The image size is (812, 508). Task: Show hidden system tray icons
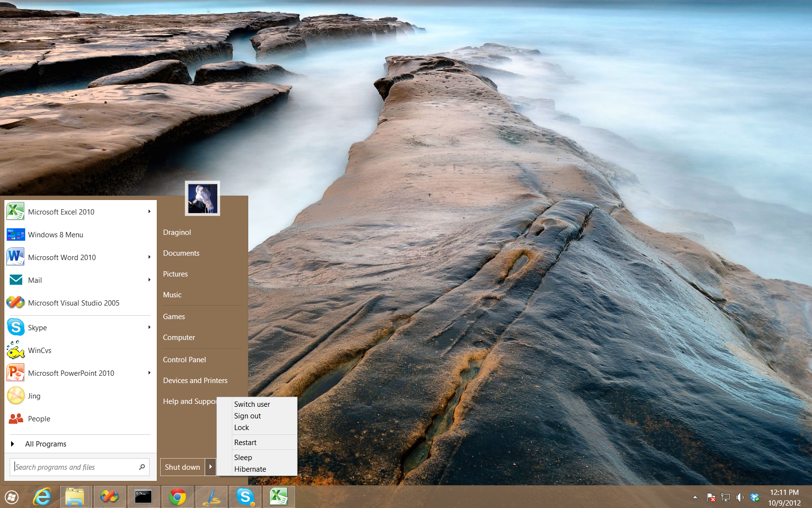(x=695, y=497)
